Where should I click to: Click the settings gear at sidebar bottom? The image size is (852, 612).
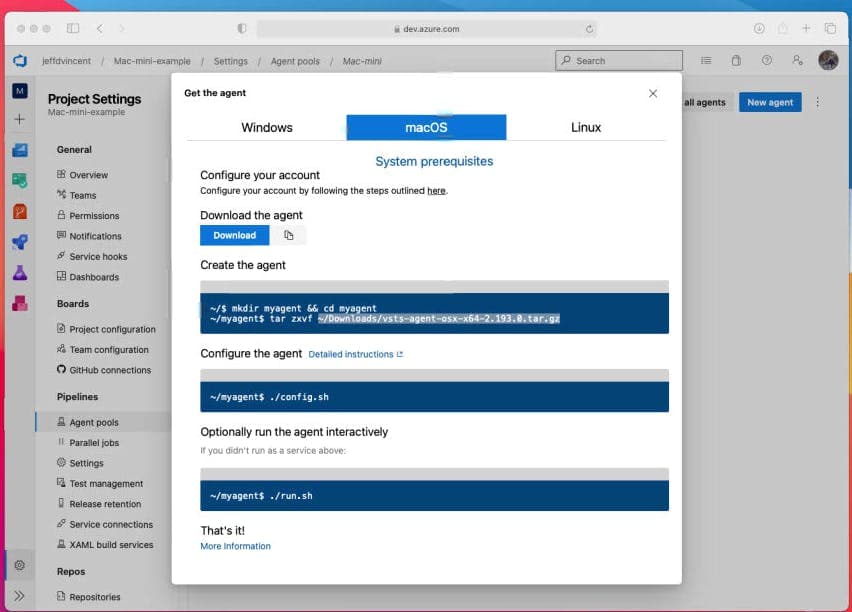click(x=18, y=565)
